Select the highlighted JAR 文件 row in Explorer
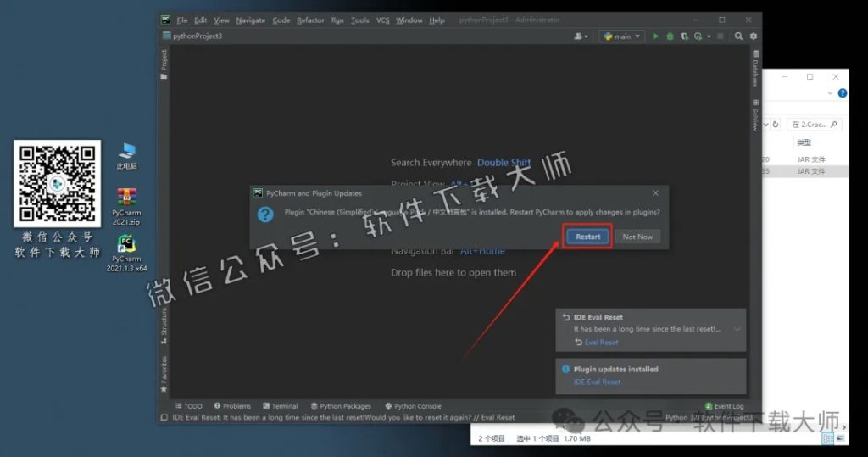 [x=805, y=171]
